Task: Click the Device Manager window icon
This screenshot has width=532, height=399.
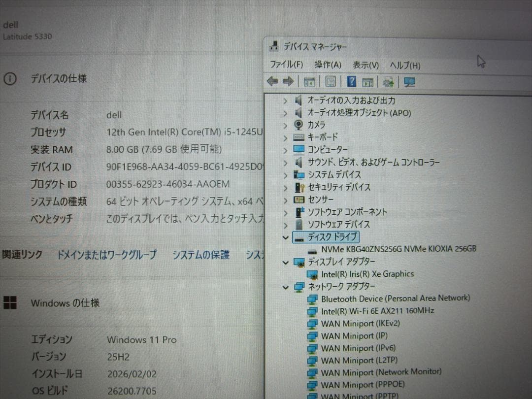Action: 273,46
